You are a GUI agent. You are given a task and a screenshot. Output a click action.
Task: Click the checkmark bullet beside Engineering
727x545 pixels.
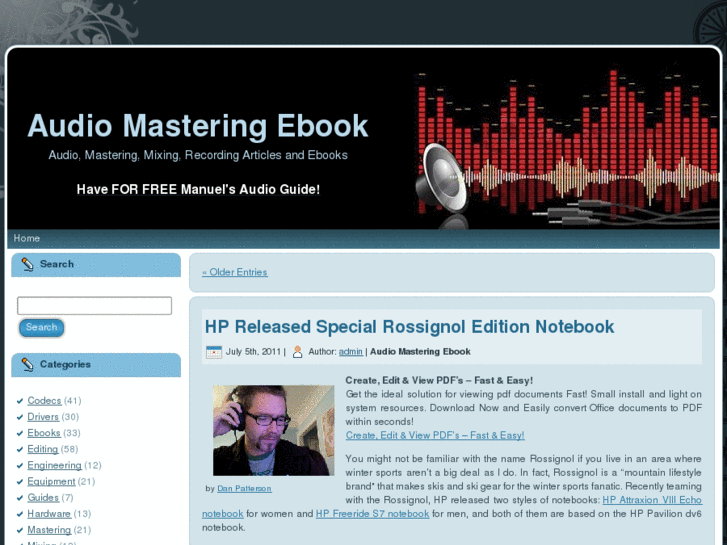tap(19, 466)
